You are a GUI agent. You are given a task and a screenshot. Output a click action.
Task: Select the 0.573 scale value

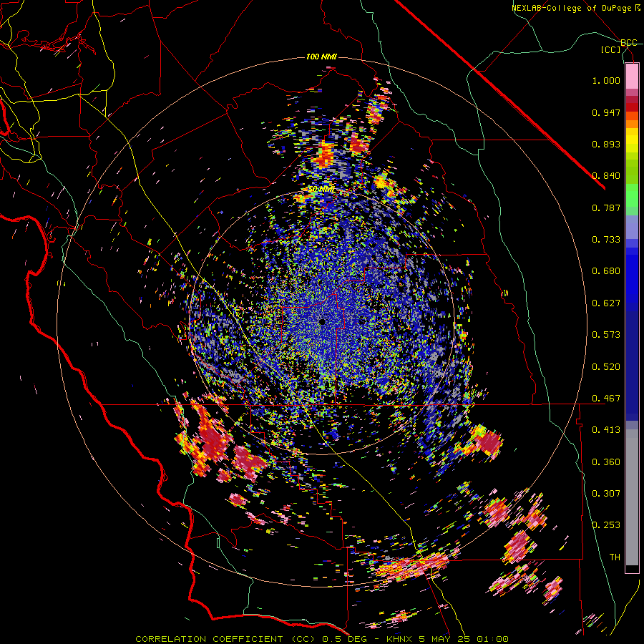[606, 335]
